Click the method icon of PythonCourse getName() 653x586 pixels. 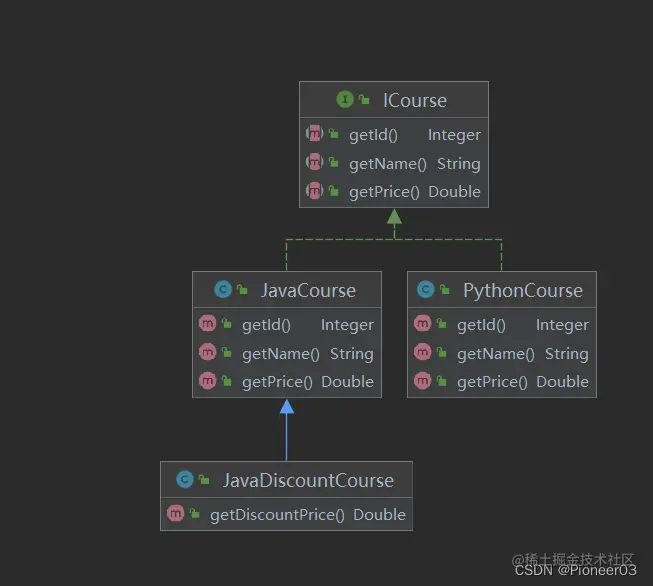coord(422,352)
